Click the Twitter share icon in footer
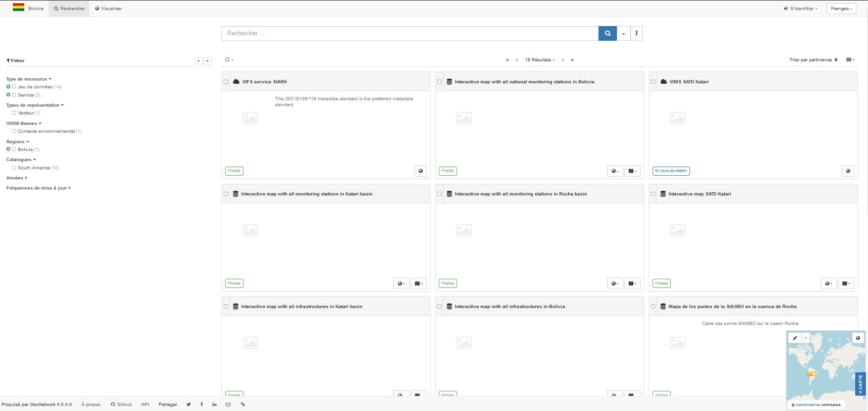This screenshot has height=411, width=868. (x=189, y=405)
